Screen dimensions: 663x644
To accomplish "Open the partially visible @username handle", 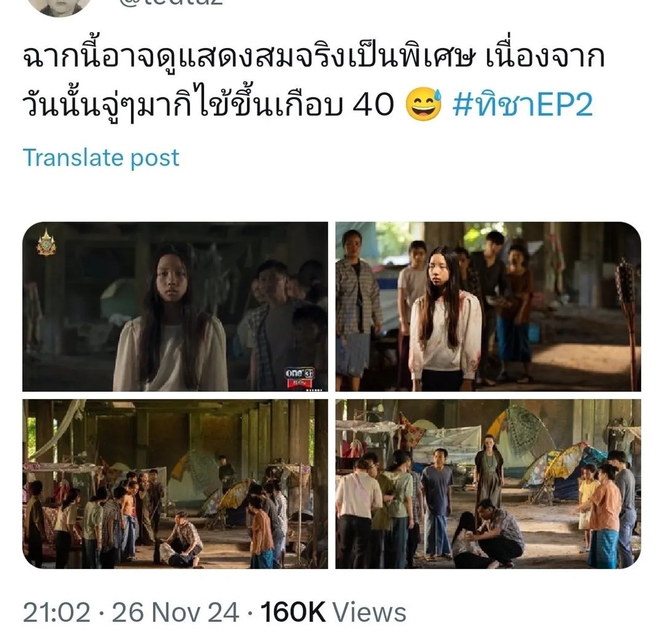I will coord(170,3).
